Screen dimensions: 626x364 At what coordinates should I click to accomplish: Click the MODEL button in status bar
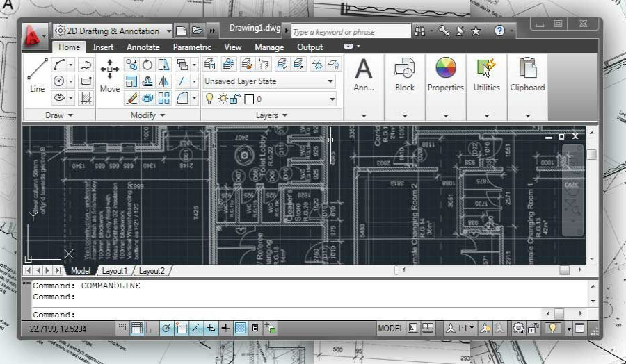point(390,328)
